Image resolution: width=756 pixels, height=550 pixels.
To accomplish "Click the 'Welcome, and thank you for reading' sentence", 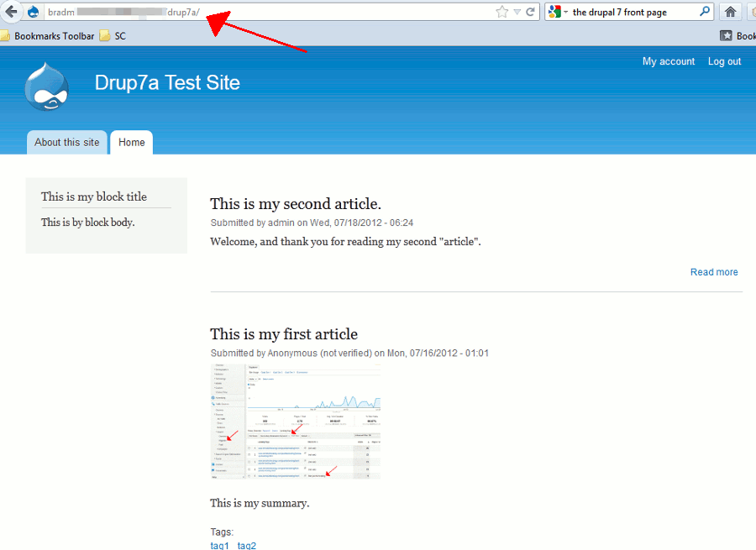I will point(346,242).
